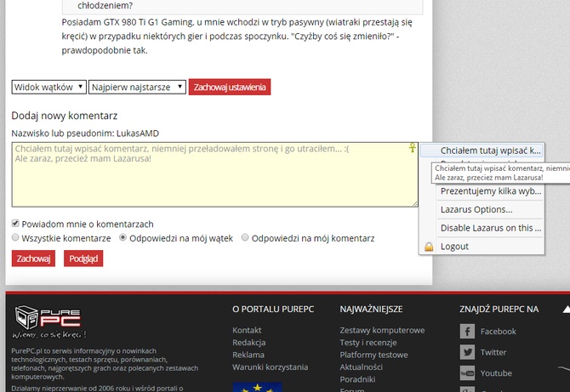Choose the 'Prezentujemy kilka wyb...' saved text entry
This screenshot has width=570, height=392.
(490, 191)
